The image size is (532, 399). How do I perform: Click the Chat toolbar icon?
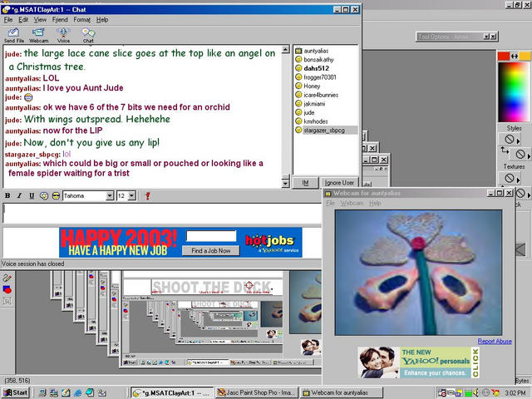tap(88, 35)
